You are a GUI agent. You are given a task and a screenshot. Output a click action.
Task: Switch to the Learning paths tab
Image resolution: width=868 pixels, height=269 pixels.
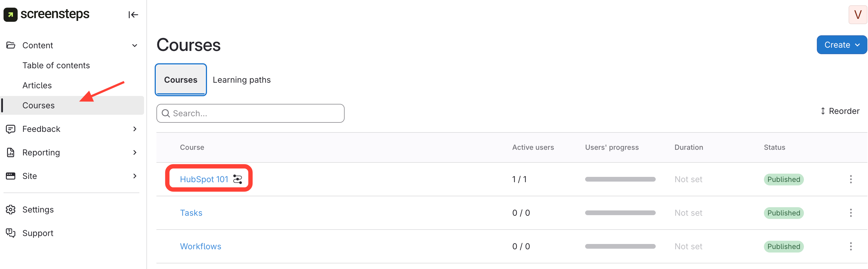(242, 80)
